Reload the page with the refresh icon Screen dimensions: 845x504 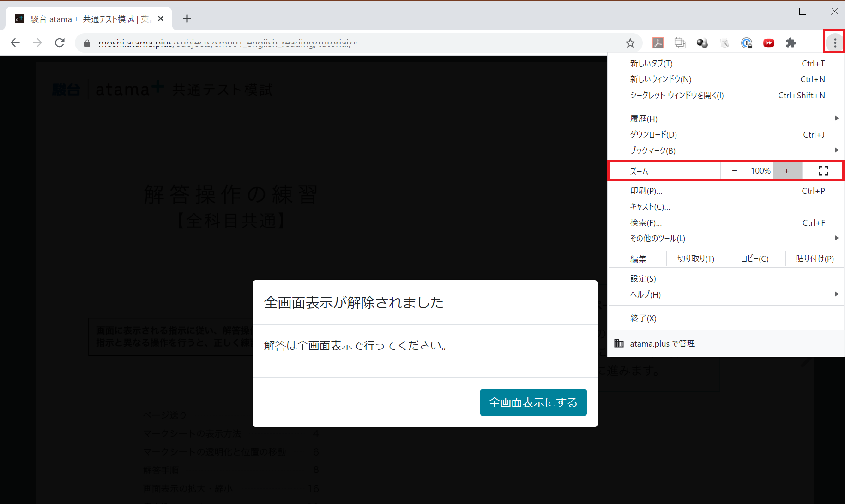pyautogui.click(x=60, y=43)
